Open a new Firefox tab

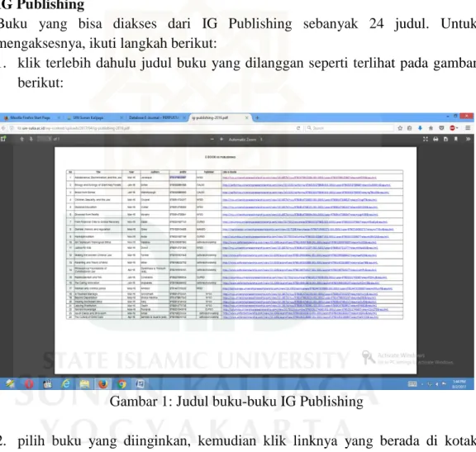point(258,118)
